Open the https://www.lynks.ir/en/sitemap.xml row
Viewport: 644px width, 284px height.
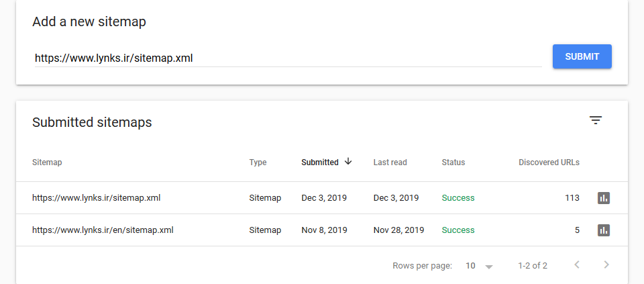pos(322,230)
